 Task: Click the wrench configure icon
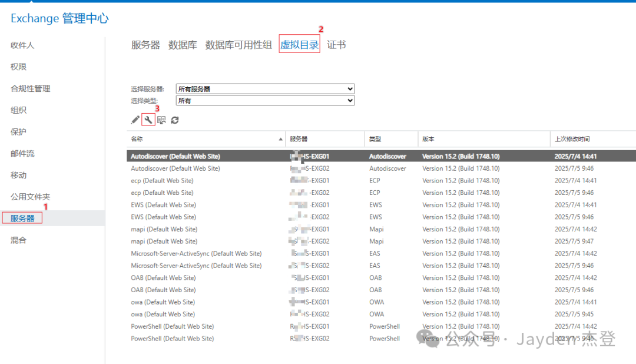point(148,120)
